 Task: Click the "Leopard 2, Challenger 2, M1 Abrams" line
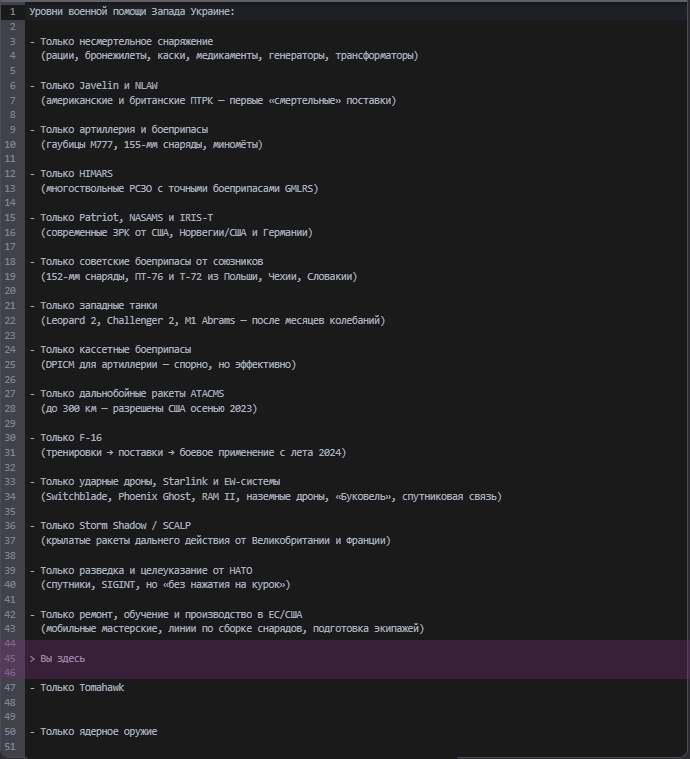point(212,320)
